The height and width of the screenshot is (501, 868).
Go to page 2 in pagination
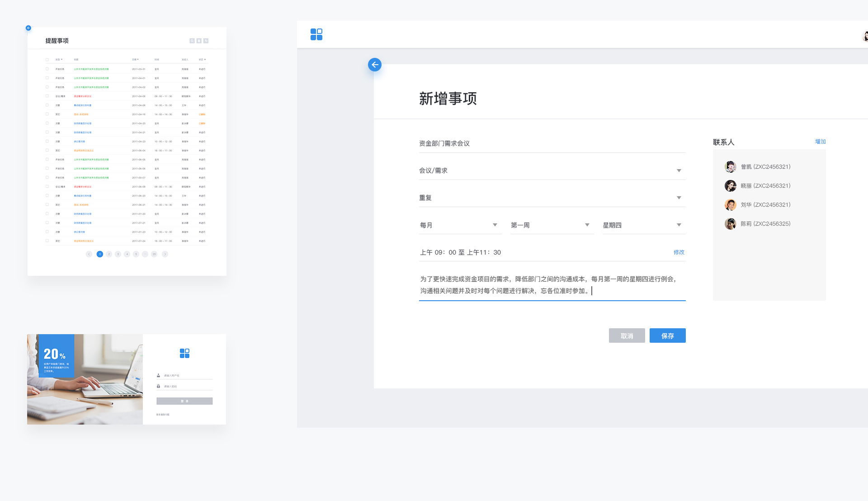[109, 254]
